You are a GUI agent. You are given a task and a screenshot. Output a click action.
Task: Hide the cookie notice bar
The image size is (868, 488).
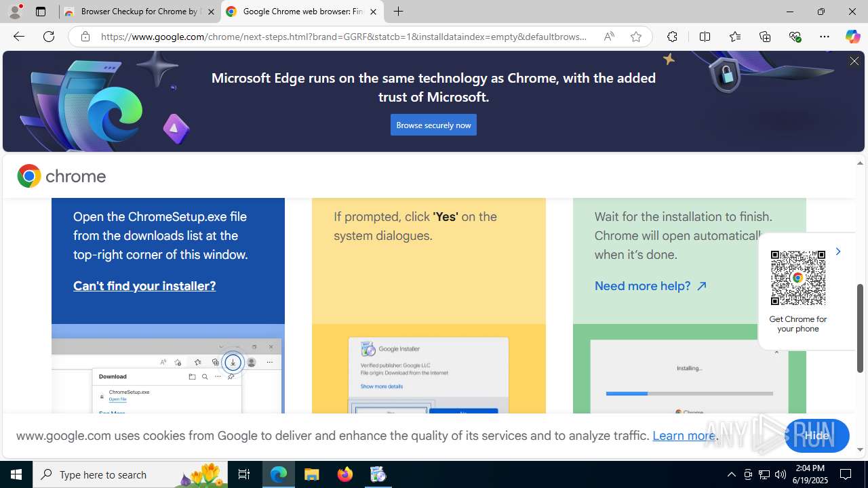816,436
